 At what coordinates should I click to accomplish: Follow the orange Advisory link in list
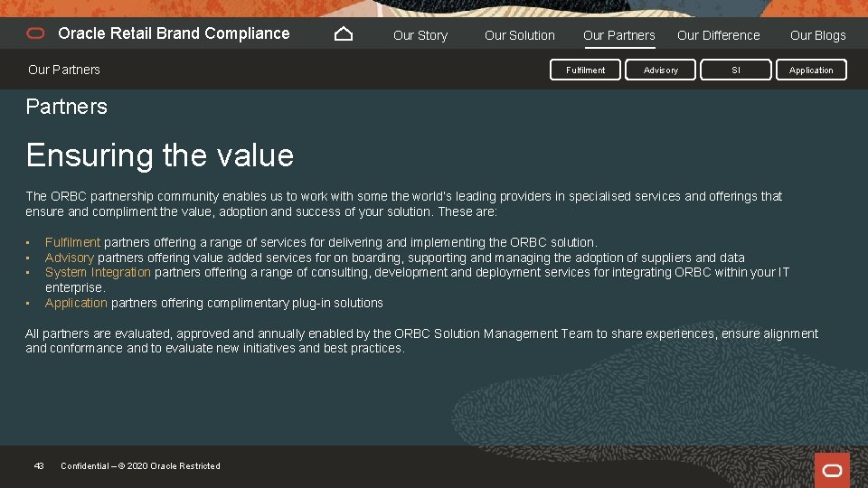[x=70, y=258]
